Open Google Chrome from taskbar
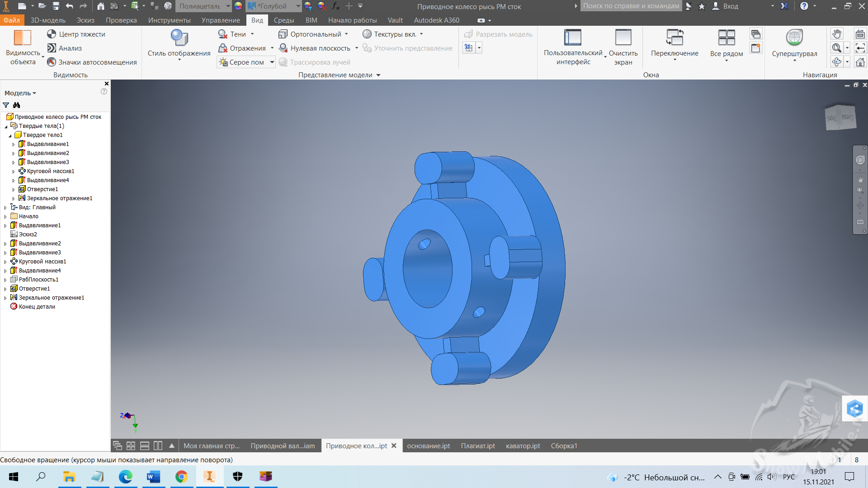868x488 pixels. coord(182,477)
